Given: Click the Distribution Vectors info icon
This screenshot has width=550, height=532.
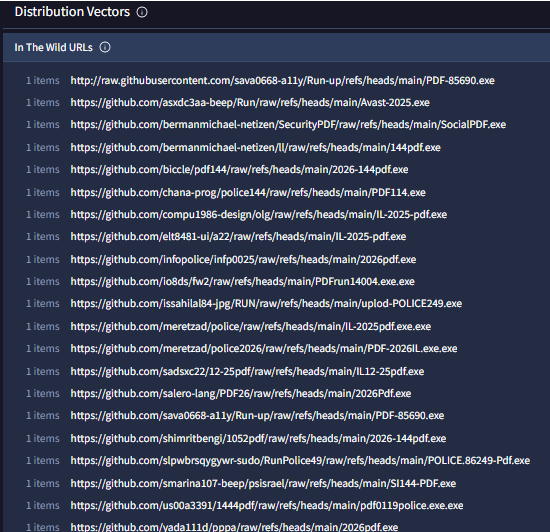Looking at the screenshot, I should point(142,12).
